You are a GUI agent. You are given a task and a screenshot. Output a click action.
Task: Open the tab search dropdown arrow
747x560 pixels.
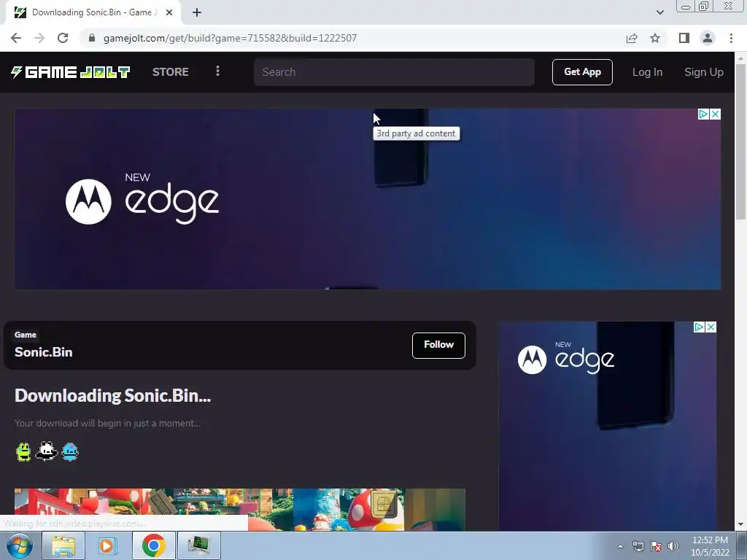pyautogui.click(x=659, y=13)
